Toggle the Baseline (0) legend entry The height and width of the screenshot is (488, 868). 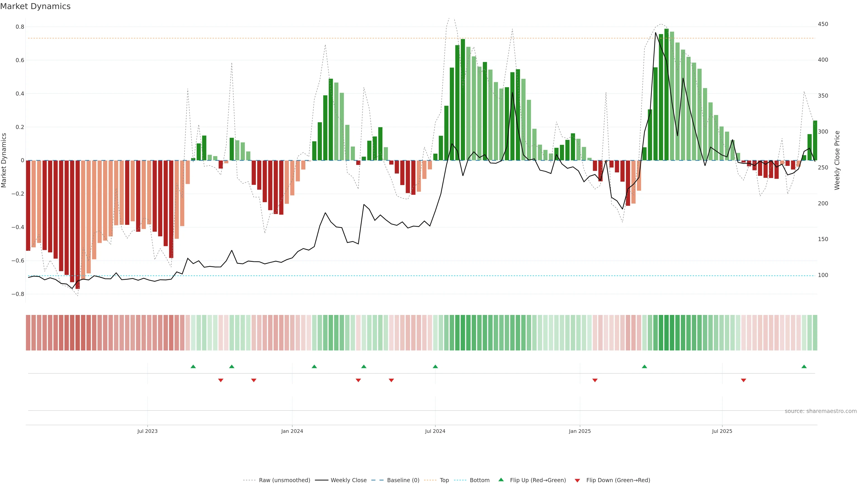click(403, 480)
